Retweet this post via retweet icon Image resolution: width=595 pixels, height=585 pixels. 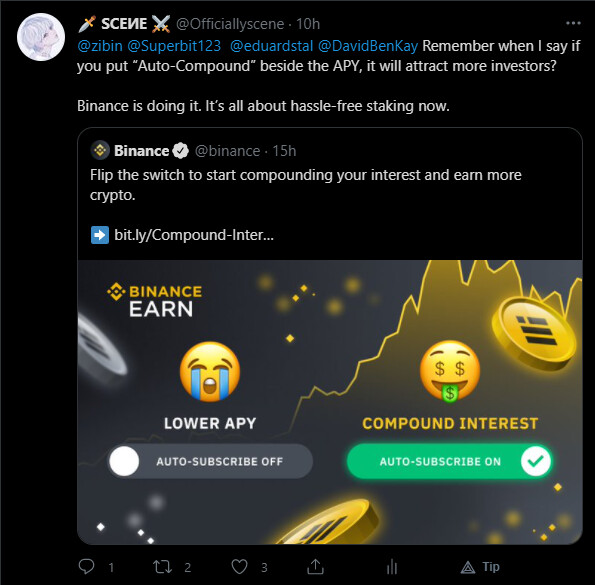click(x=162, y=567)
